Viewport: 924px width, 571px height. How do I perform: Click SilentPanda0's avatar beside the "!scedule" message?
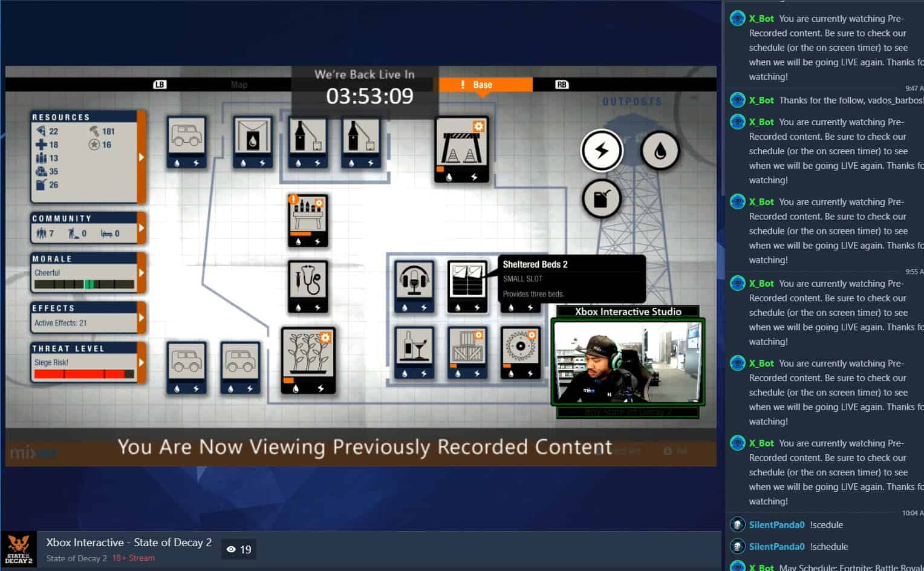737,525
